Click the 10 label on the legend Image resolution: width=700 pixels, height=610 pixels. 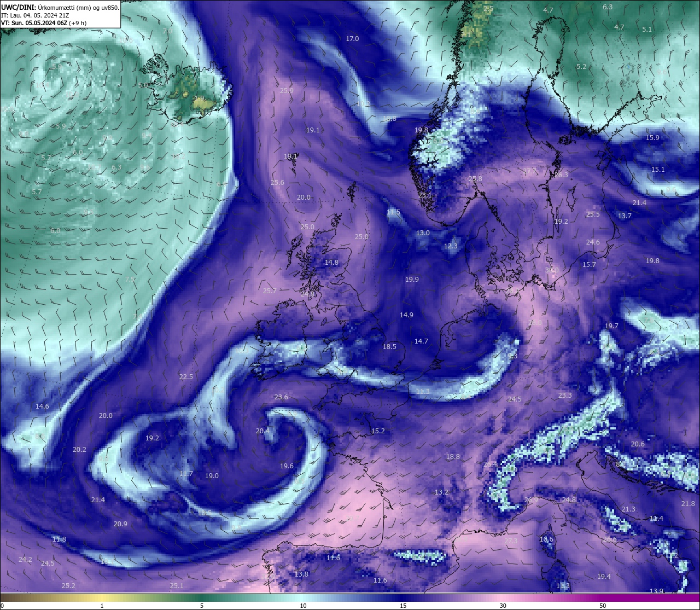coord(303,606)
